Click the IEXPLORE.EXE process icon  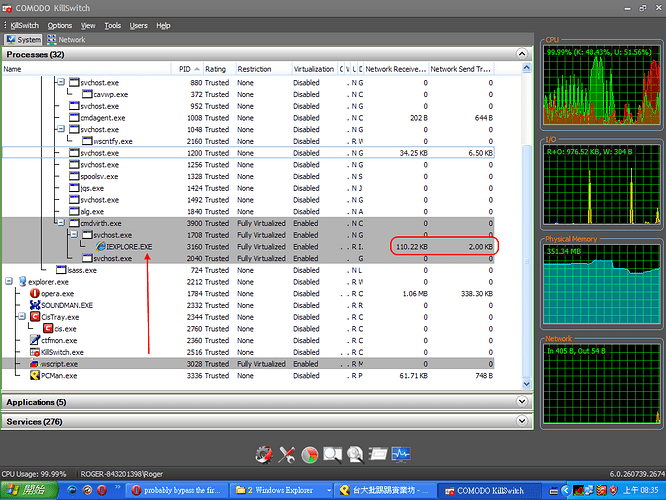(100, 246)
